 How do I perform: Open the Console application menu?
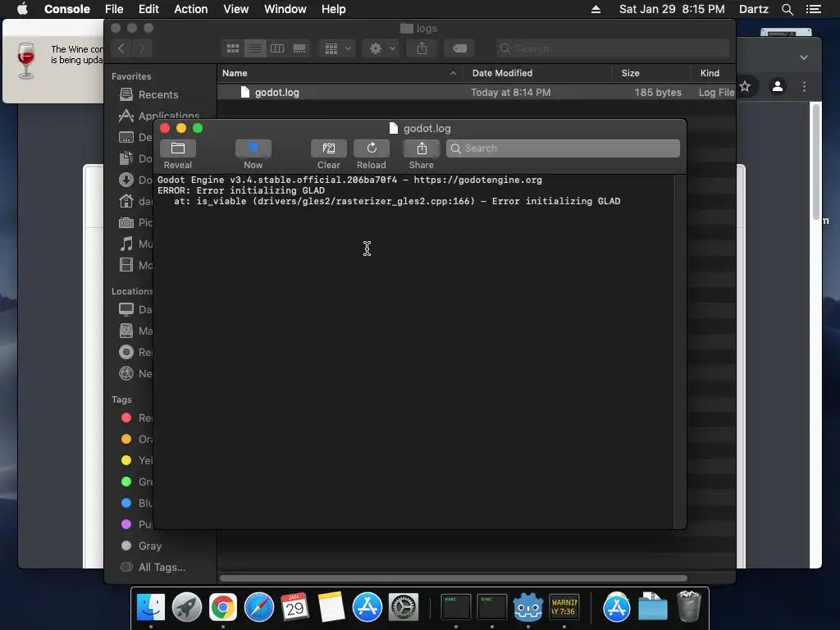pos(67,9)
